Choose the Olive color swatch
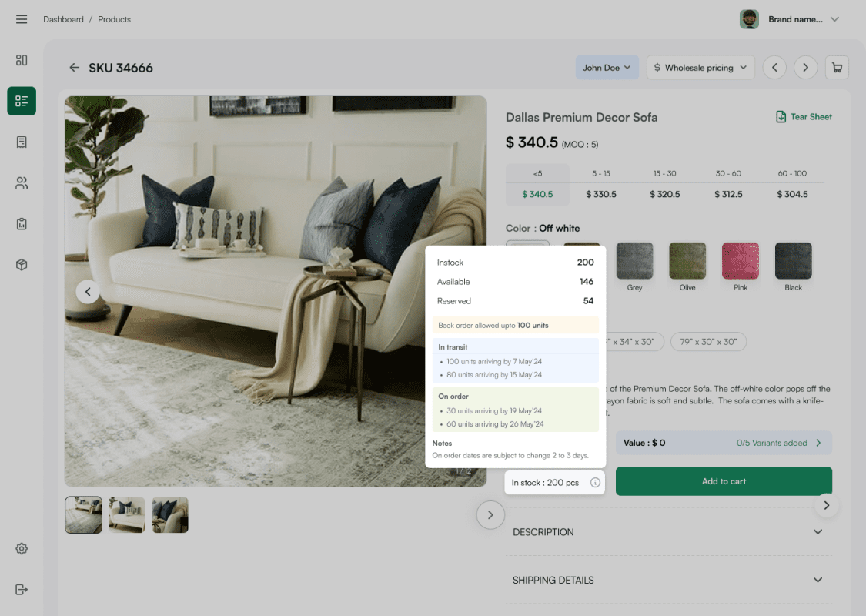866x616 pixels. pyautogui.click(x=687, y=260)
